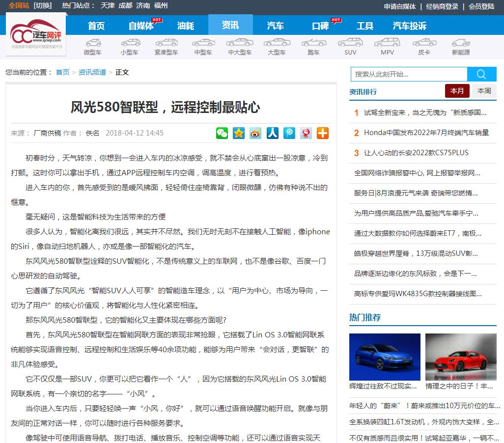
Task: Click 资讯频道 breadcrumb link
Action: tap(92, 72)
